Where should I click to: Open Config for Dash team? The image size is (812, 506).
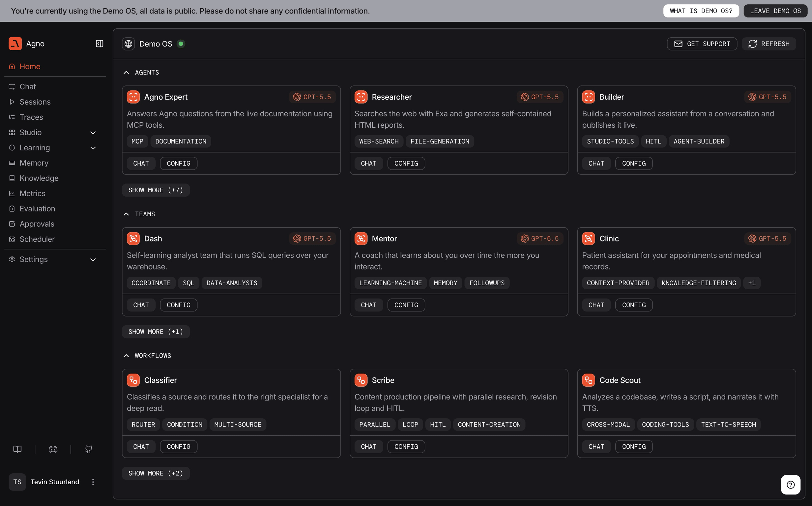tap(179, 305)
